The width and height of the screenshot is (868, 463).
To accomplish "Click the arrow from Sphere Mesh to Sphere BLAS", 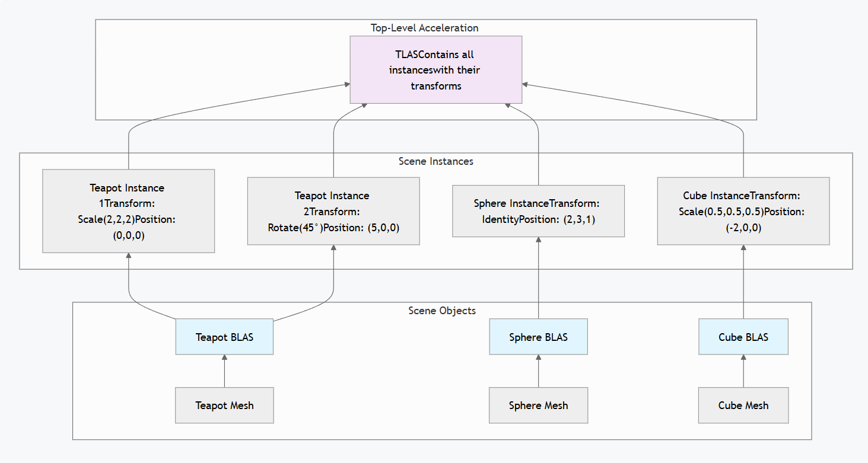I will pos(538,372).
